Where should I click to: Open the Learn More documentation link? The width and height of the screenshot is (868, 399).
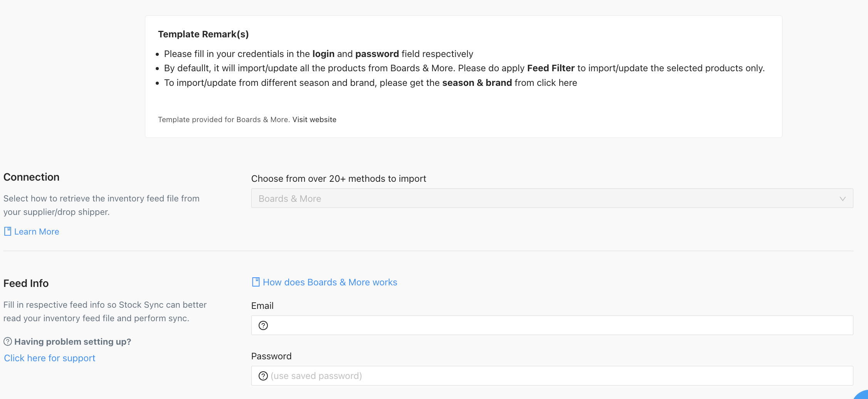[37, 231]
